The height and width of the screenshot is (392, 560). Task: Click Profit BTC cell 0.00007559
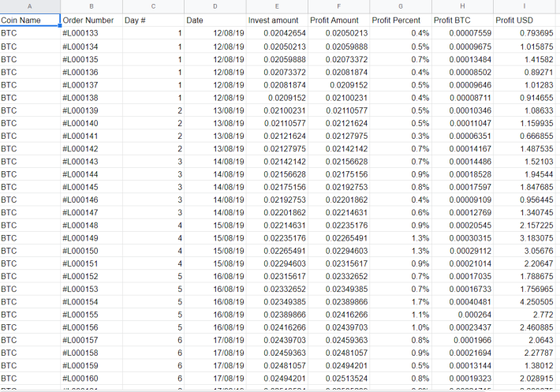tap(462, 33)
